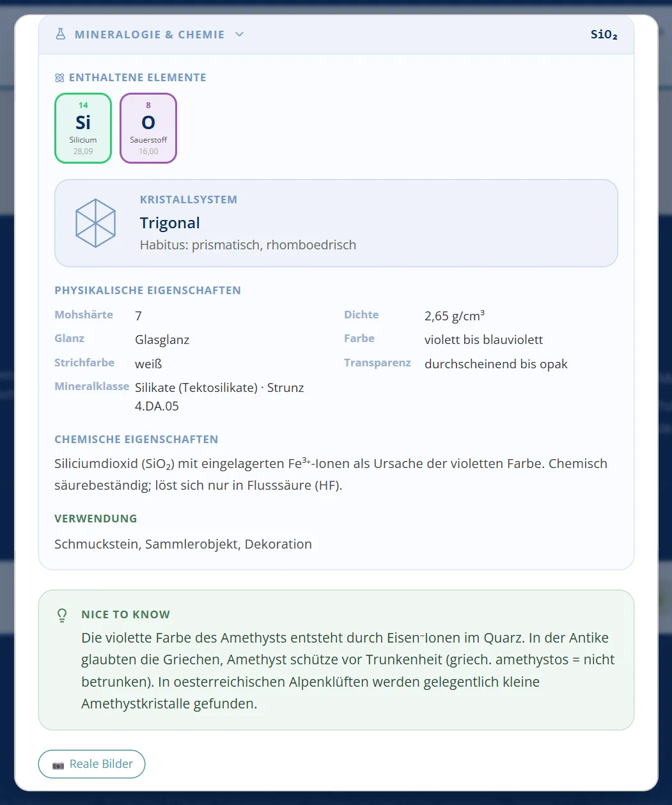This screenshot has height=805, width=672.
Task: Click the atom icon beside Enthaltene Elemente
Action: (59, 78)
